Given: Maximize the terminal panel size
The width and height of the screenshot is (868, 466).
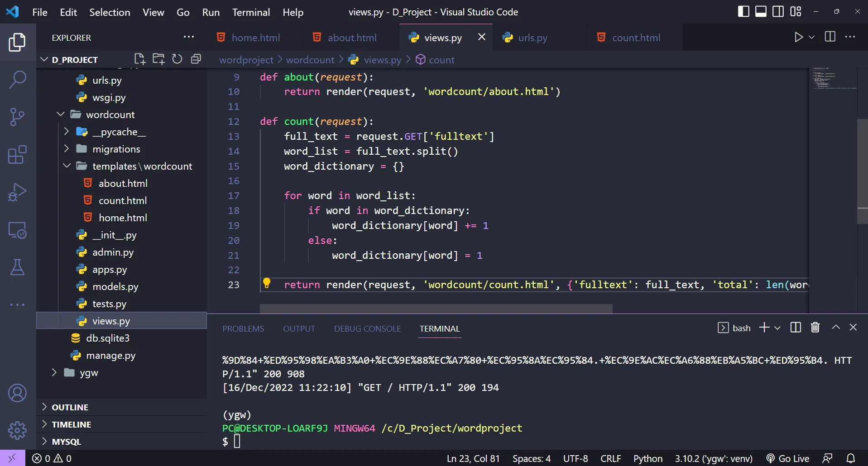Looking at the screenshot, I should (836, 328).
